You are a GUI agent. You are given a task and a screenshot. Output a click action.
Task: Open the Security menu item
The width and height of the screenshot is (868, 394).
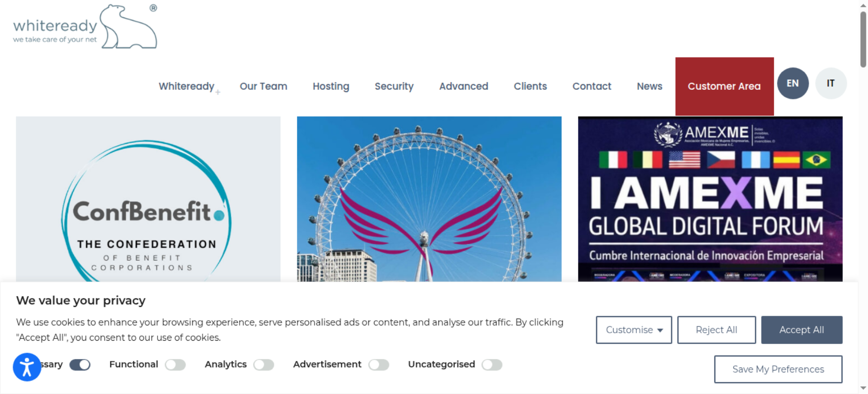pos(394,86)
